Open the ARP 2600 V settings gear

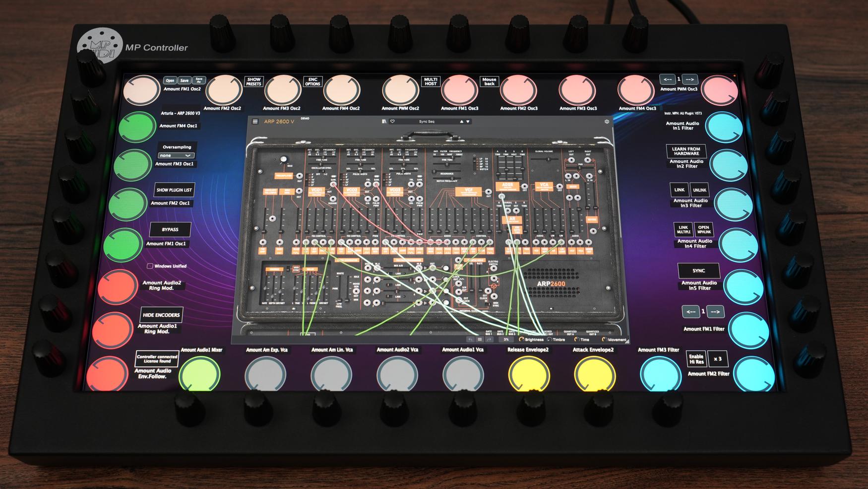(607, 121)
